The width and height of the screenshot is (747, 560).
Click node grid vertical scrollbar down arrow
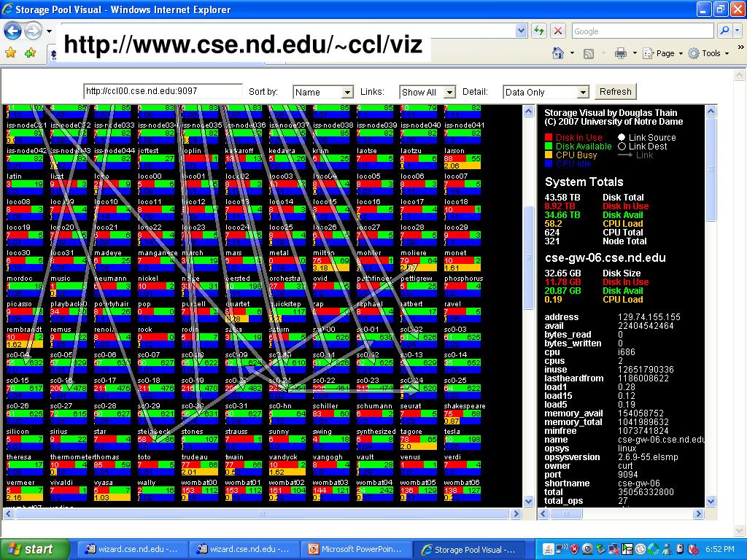528,502
